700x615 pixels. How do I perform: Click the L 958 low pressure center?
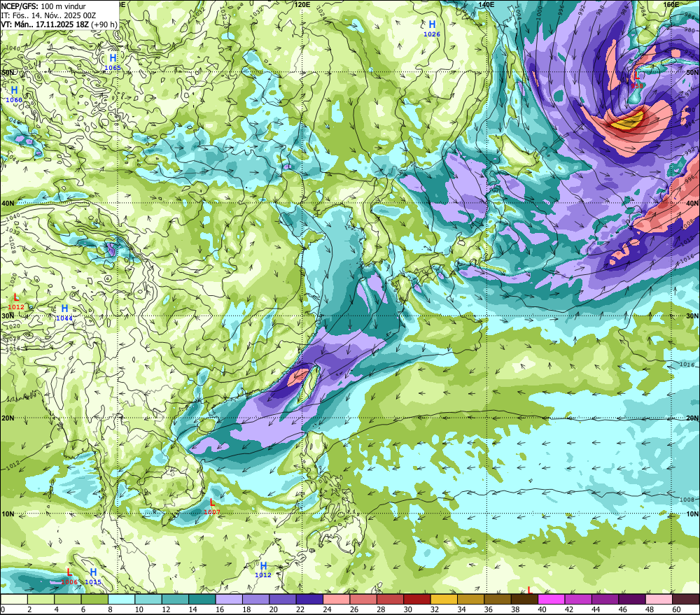pos(637,80)
